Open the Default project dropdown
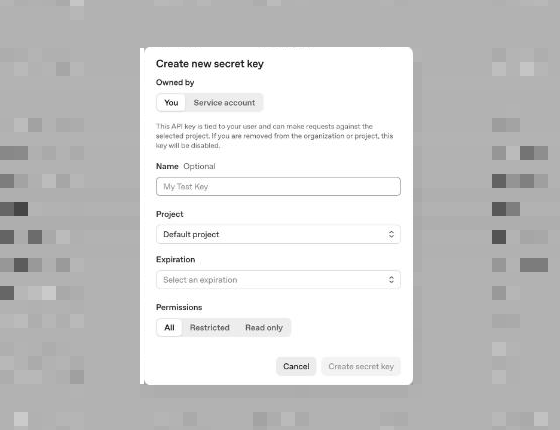This screenshot has width=560, height=430. point(278,234)
